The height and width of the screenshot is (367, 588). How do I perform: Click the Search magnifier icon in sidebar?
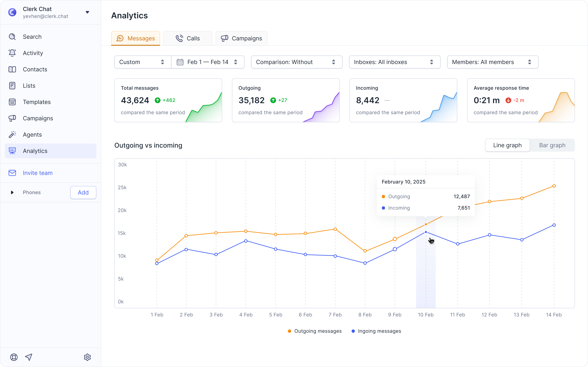click(x=12, y=37)
